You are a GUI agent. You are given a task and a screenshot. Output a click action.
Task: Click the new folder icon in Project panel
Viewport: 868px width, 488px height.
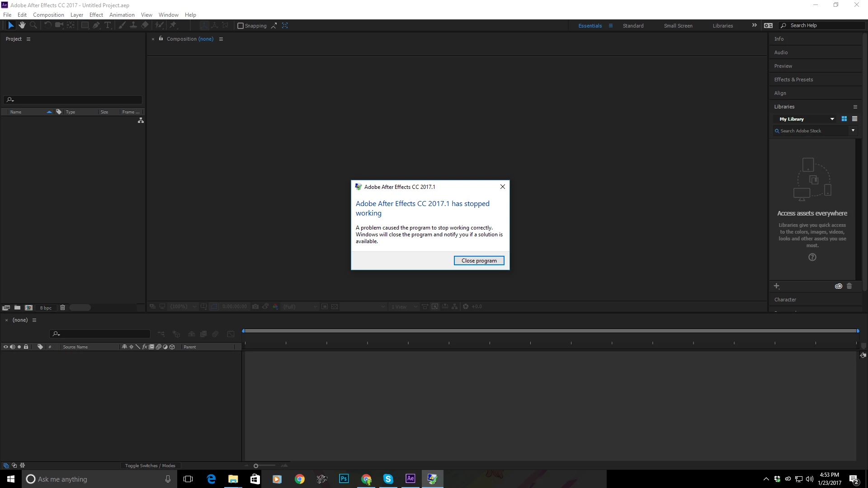pyautogui.click(x=17, y=308)
